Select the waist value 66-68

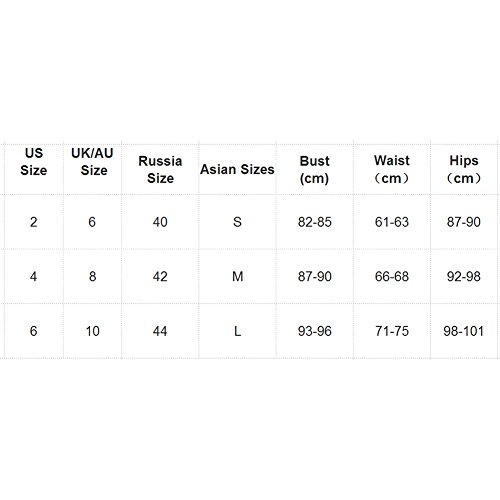click(392, 276)
